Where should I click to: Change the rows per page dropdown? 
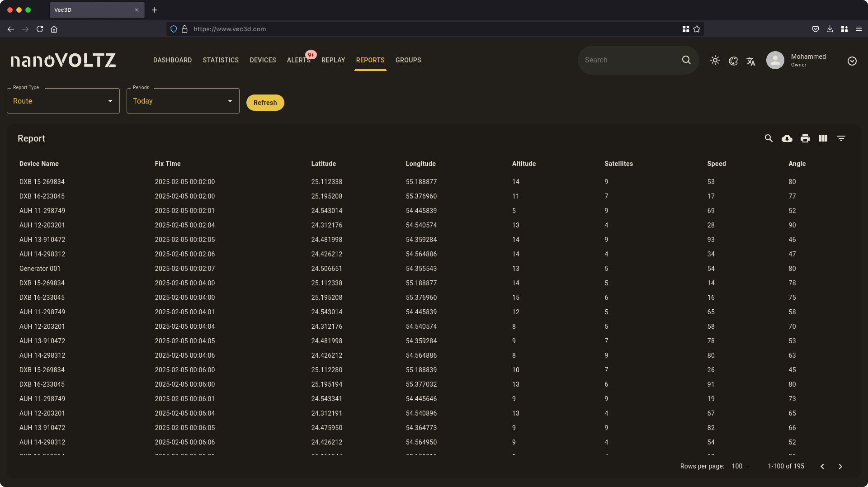741,466
